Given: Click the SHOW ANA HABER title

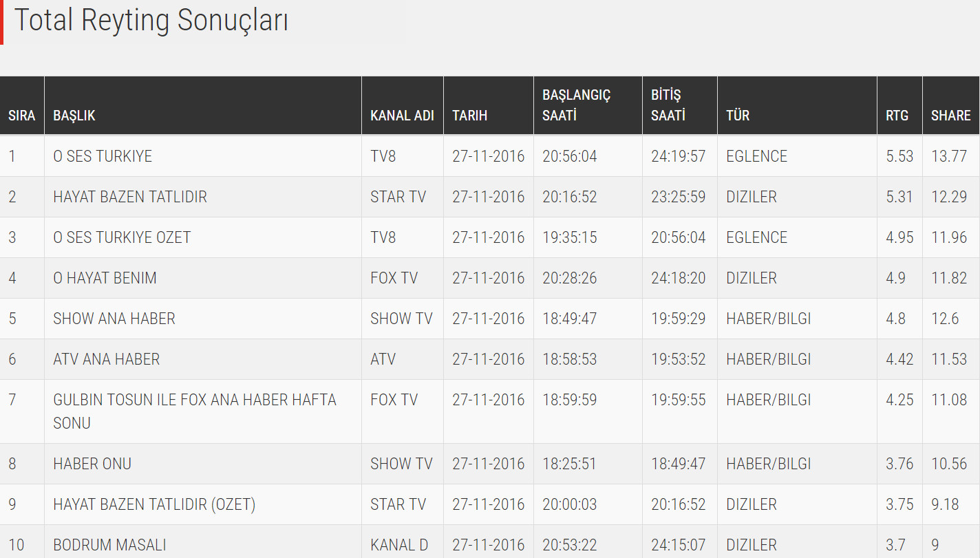Looking at the screenshot, I should coord(114,319).
